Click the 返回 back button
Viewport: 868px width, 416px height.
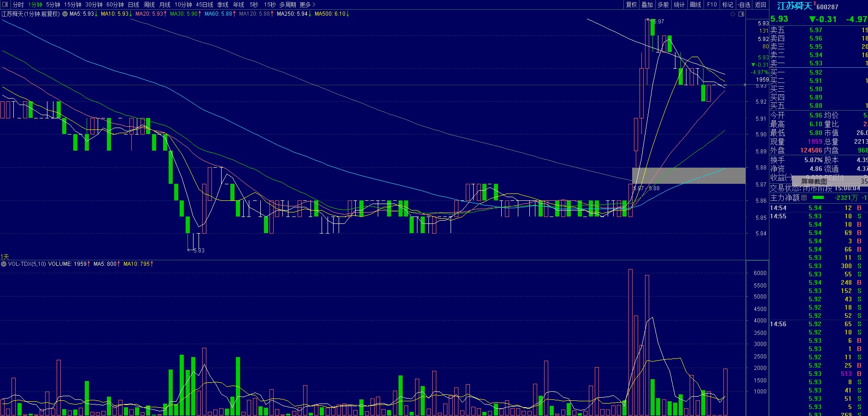tap(761, 5)
